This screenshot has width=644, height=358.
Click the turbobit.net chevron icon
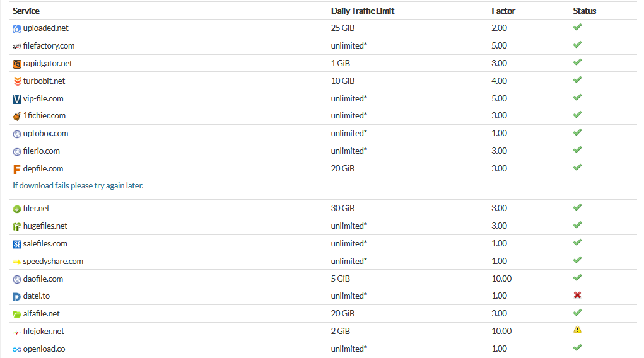[x=17, y=81]
